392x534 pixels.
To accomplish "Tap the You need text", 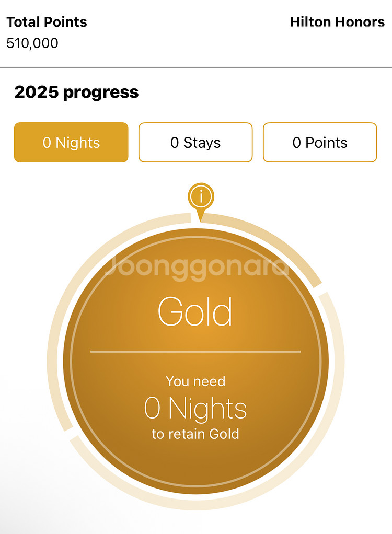I will pyautogui.click(x=195, y=381).
